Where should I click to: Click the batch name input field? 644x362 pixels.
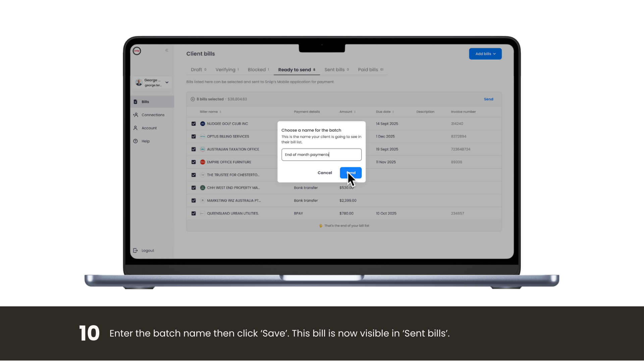pyautogui.click(x=321, y=155)
